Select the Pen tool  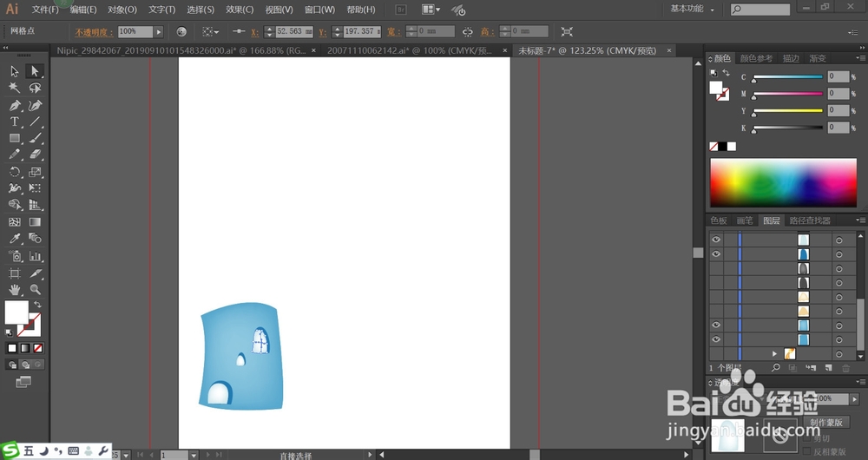pyautogui.click(x=15, y=105)
